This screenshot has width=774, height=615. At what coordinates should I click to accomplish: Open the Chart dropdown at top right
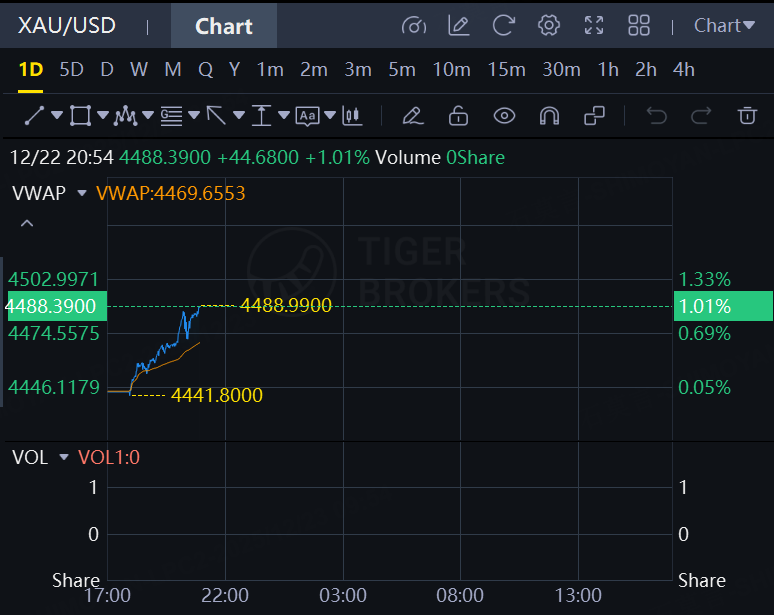point(724,26)
